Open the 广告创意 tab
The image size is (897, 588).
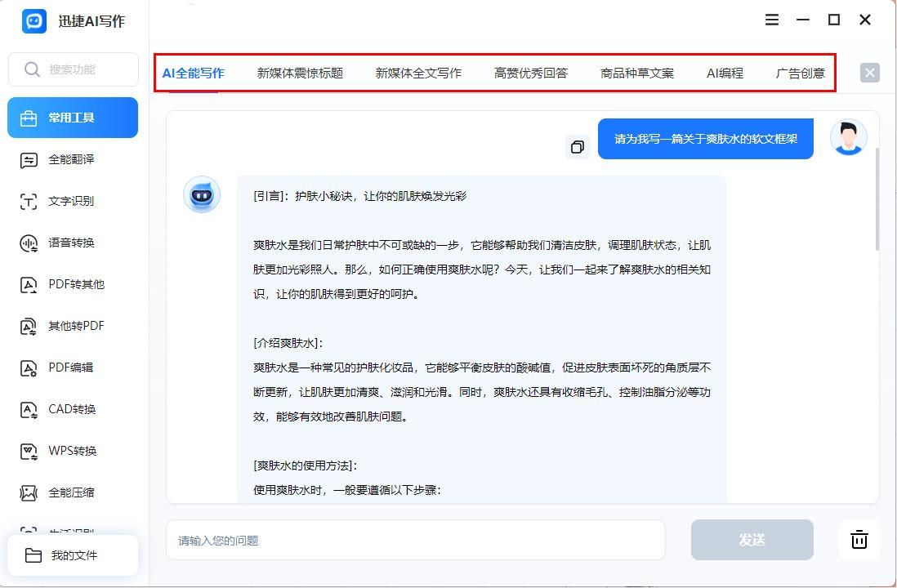coord(801,73)
